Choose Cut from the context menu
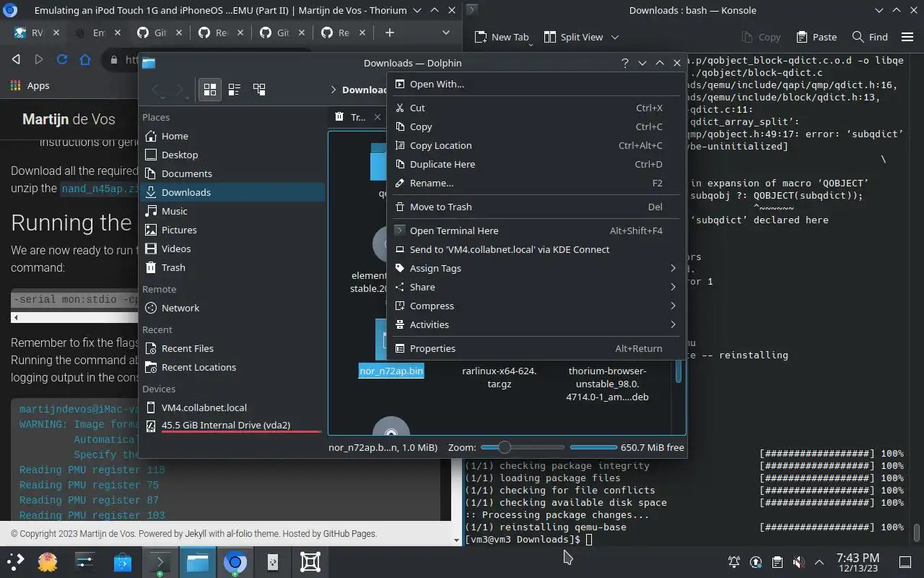The width and height of the screenshot is (924, 578). pos(536,108)
